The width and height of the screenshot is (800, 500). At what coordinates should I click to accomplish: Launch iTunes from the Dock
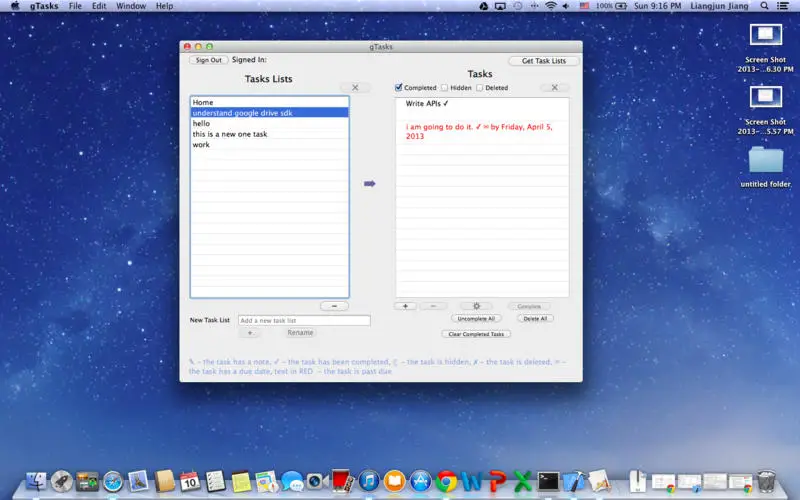(x=368, y=481)
